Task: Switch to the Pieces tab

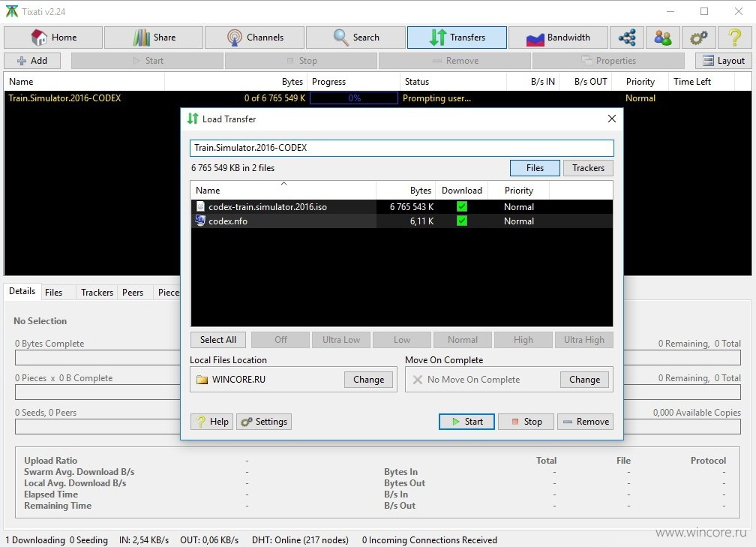Action: click(168, 293)
